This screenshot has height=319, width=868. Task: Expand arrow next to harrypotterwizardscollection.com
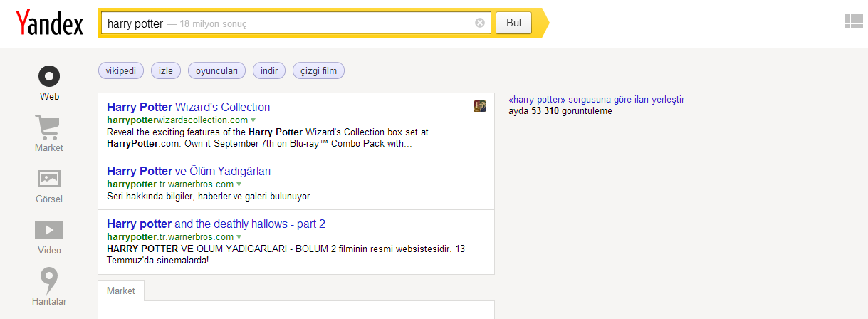tap(253, 120)
